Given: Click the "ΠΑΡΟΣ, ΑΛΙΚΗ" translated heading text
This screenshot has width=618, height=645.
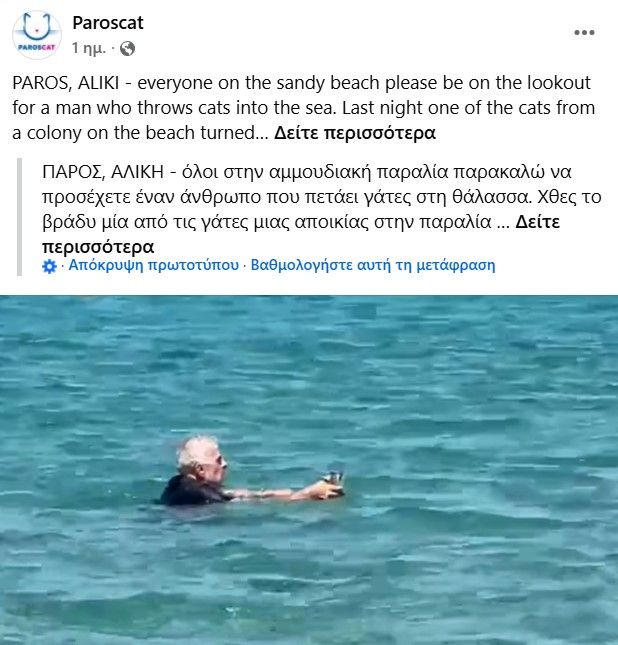Looking at the screenshot, I should pyautogui.click(x=103, y=172).
